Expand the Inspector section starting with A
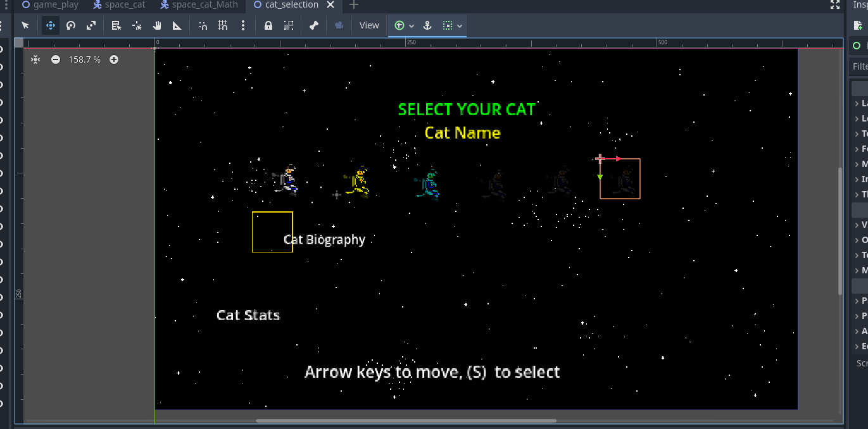 861,331
